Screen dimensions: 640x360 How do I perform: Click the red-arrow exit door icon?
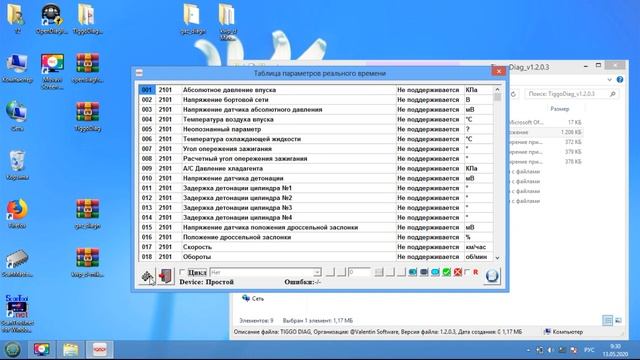pyautogui.click(x=166, y=276)
